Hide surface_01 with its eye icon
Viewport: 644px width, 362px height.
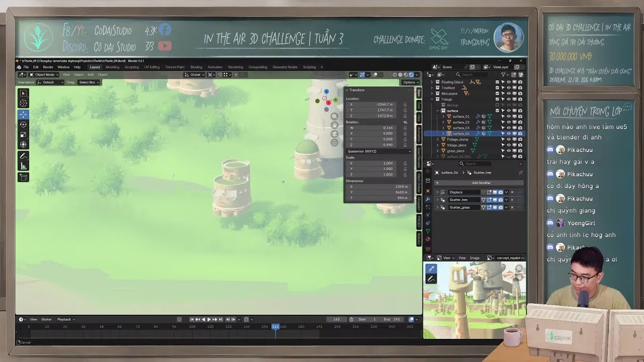point(509,117)
